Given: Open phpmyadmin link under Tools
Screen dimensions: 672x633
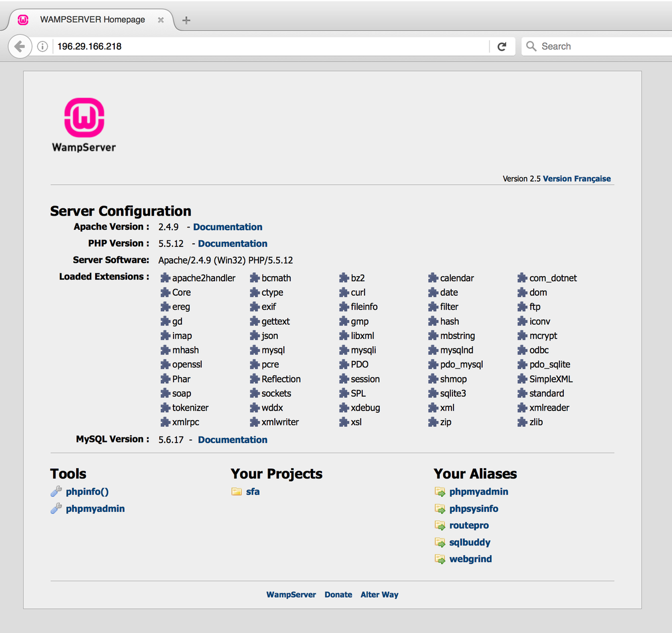Looking at the screenshot, I should 95,509.
